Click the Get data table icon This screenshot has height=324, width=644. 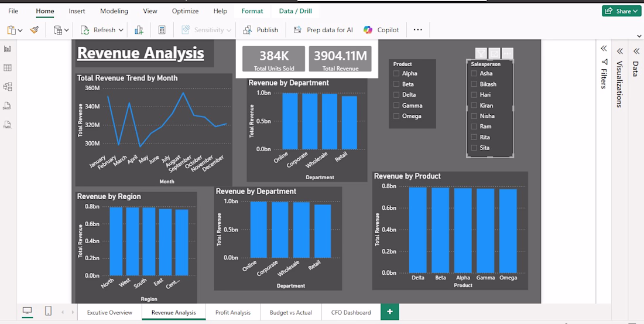coord(58,30)
